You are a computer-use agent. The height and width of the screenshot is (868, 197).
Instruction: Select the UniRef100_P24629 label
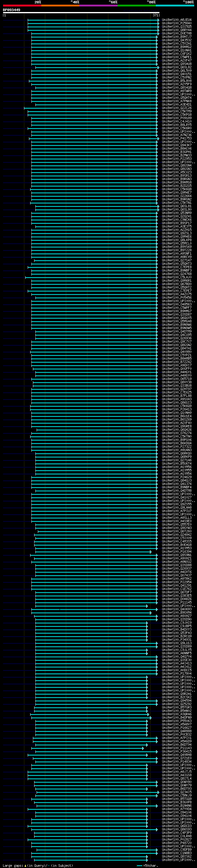coord(177,478)
